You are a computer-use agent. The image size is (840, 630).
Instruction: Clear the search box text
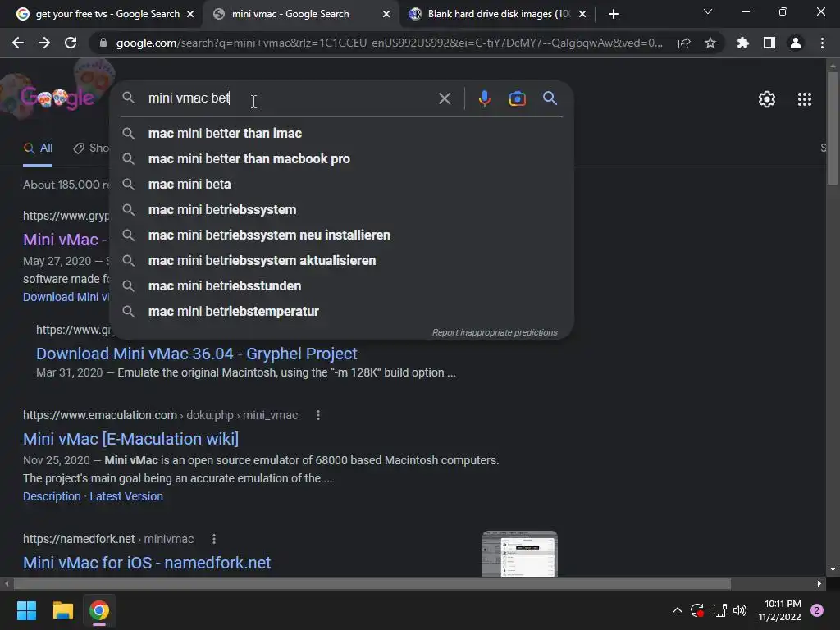point(445,98)
